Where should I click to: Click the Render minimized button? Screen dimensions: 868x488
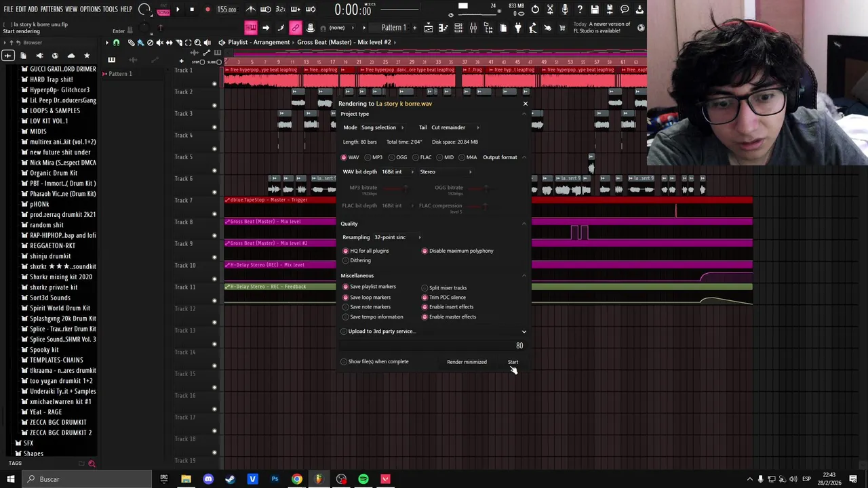point(467,362)
